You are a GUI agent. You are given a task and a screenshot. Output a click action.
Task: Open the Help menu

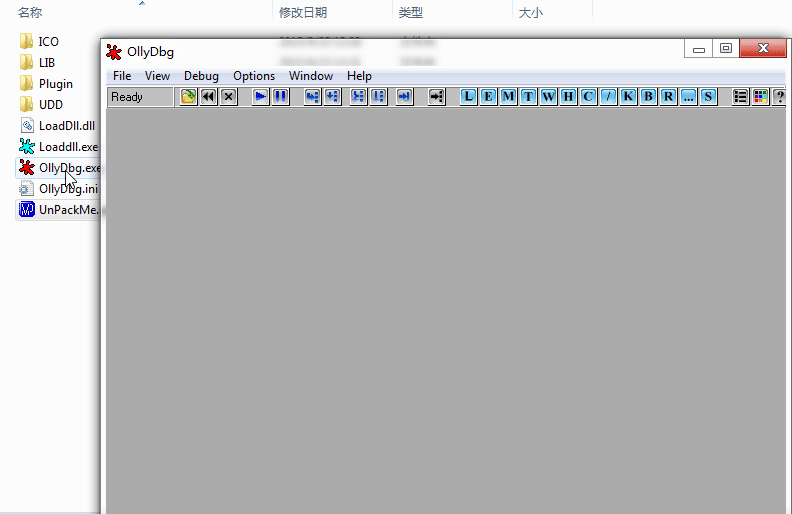pos(359,76)
